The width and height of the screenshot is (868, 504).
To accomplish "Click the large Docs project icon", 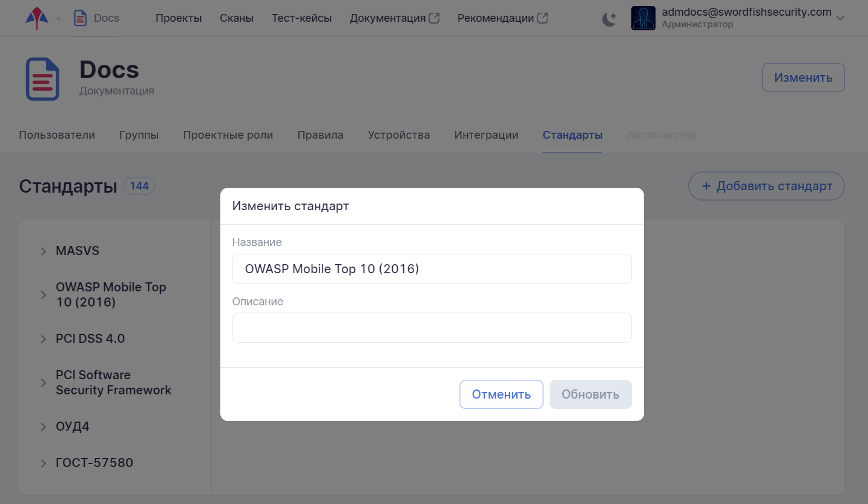I will pyautogui.click(x=42, y=79).
